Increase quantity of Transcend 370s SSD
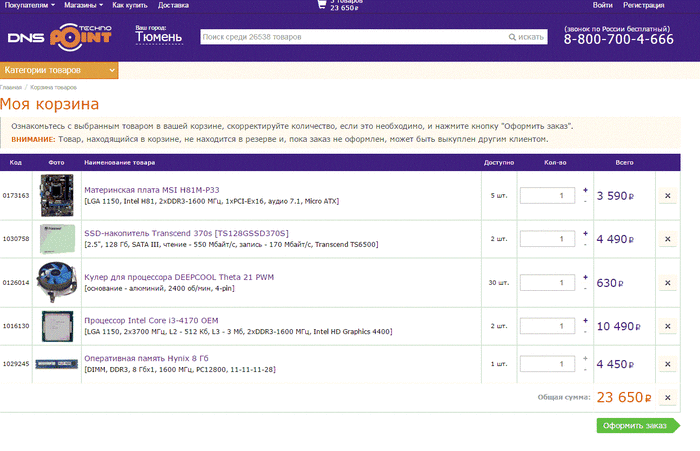Viewport: 700px width, 451px height. click(x=585, y=234)
